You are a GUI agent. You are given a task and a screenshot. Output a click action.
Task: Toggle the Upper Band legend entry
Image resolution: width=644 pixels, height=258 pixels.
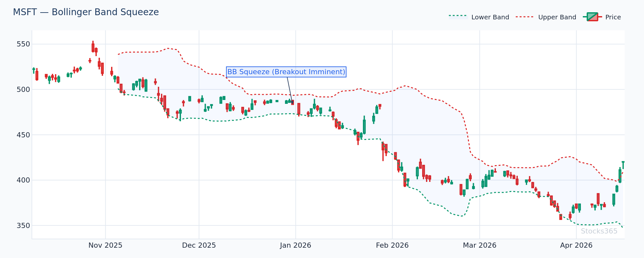pyautogui.click(x=546, y=17)
